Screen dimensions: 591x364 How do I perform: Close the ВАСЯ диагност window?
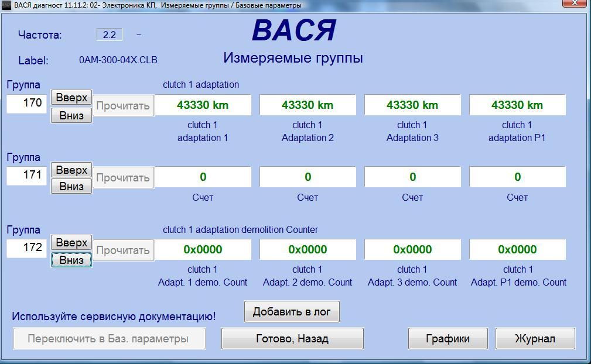click(575, 4)
